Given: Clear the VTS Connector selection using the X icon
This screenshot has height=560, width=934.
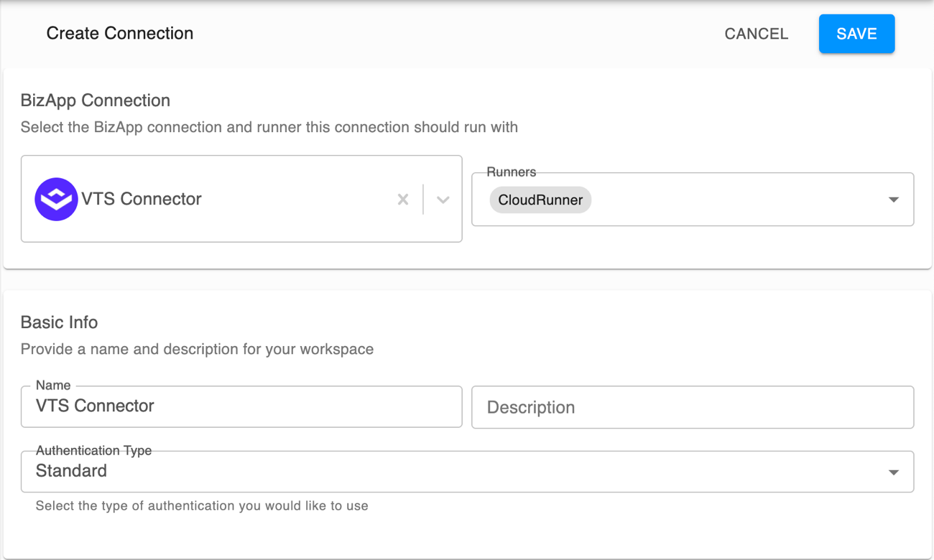Looking at the screenshot, I should tap(402, 199).
